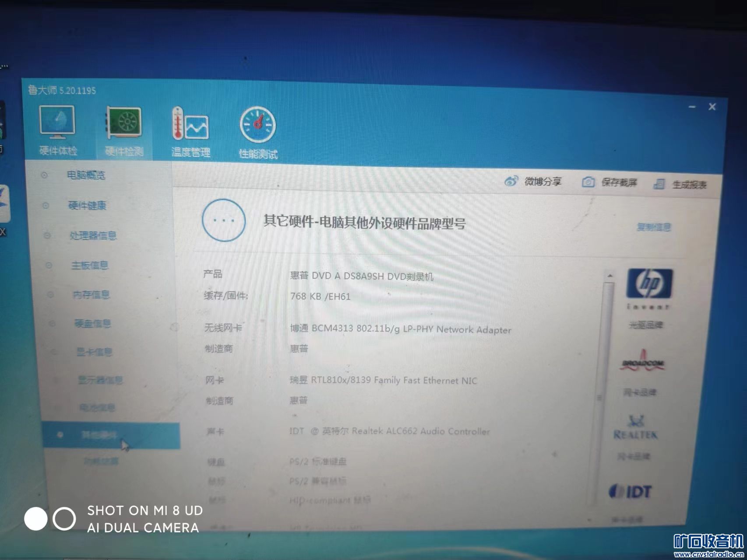Click the Realtek brand logo
The height and width of the screenshot is (560, 747).
pos(636,428)
